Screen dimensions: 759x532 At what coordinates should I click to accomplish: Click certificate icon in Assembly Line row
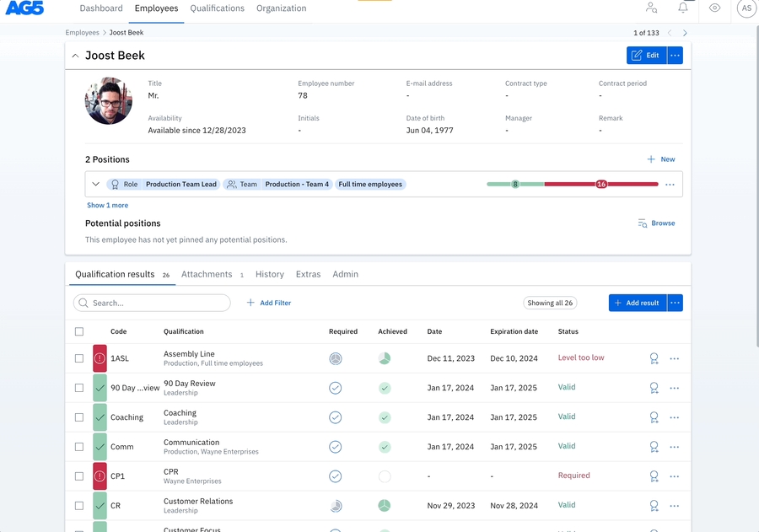[x=654, y=358]
